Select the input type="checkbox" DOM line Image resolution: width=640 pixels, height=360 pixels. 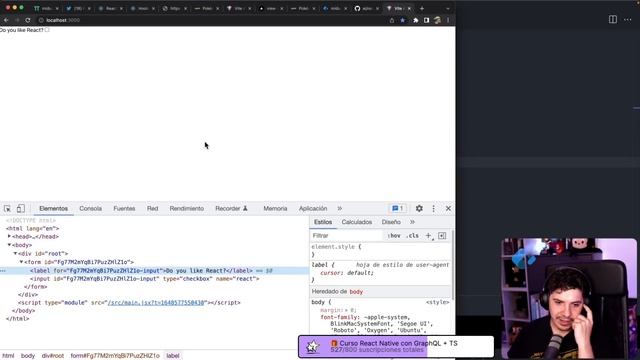point(144,279)
